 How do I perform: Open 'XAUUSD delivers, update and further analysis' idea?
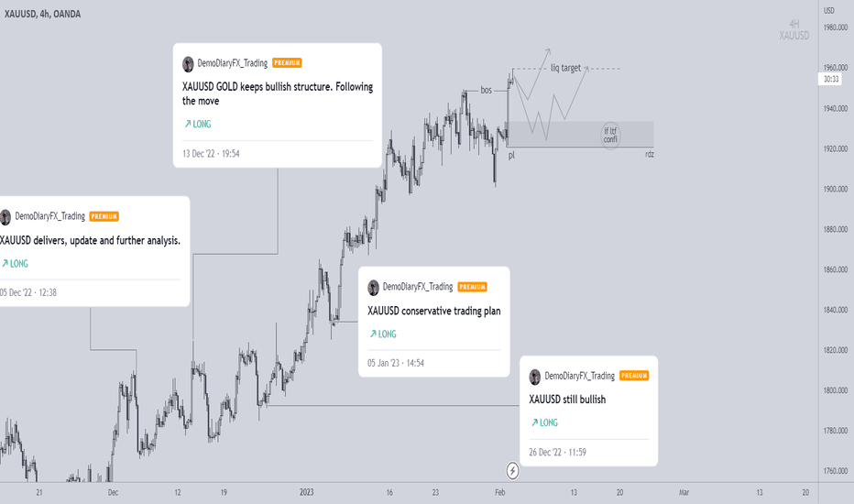[90, 240]
